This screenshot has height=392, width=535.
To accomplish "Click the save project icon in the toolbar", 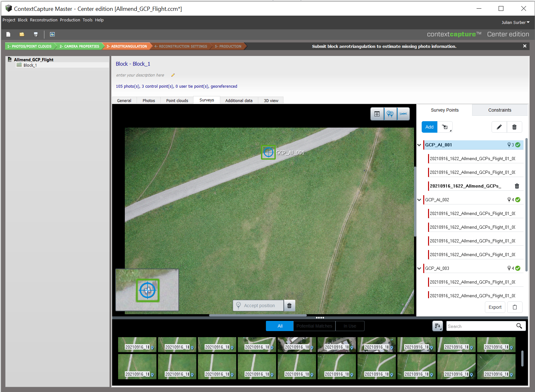I will (x=35, y=34).
